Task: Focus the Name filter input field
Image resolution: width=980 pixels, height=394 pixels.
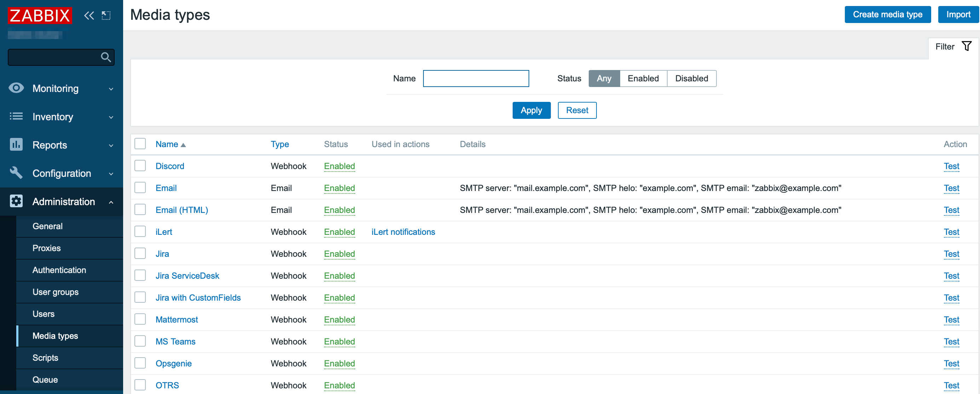Action: point(475,79)
